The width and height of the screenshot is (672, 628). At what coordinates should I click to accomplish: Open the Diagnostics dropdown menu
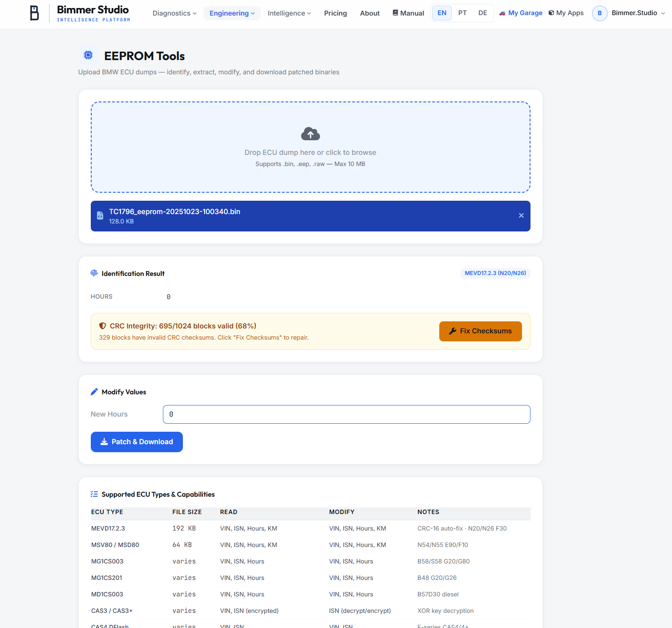[174, 13]
